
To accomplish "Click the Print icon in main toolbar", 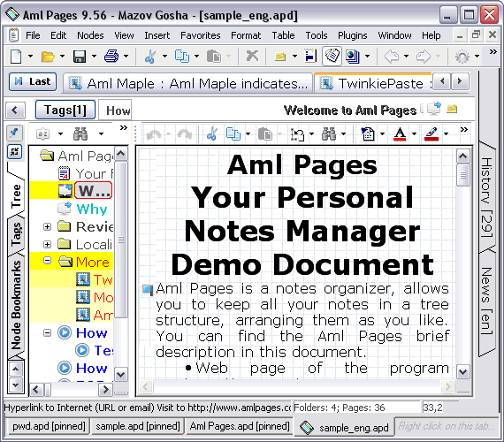I will [x=111, y=57].
